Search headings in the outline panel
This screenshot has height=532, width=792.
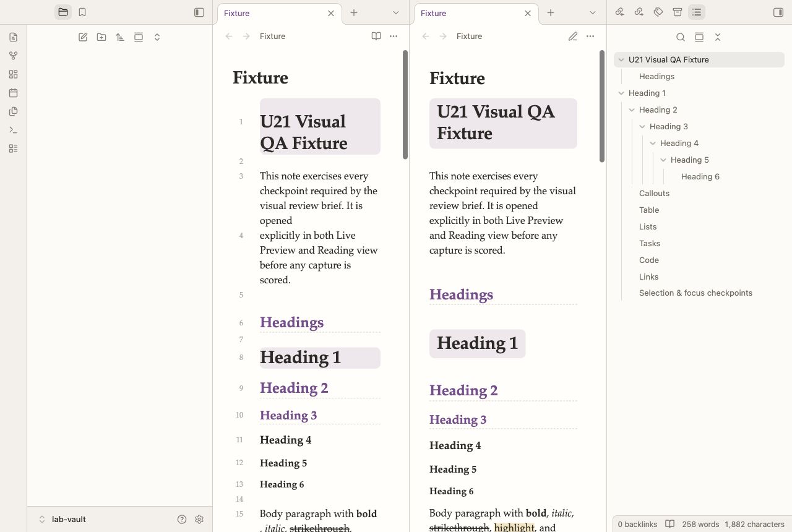pos(681,37)
